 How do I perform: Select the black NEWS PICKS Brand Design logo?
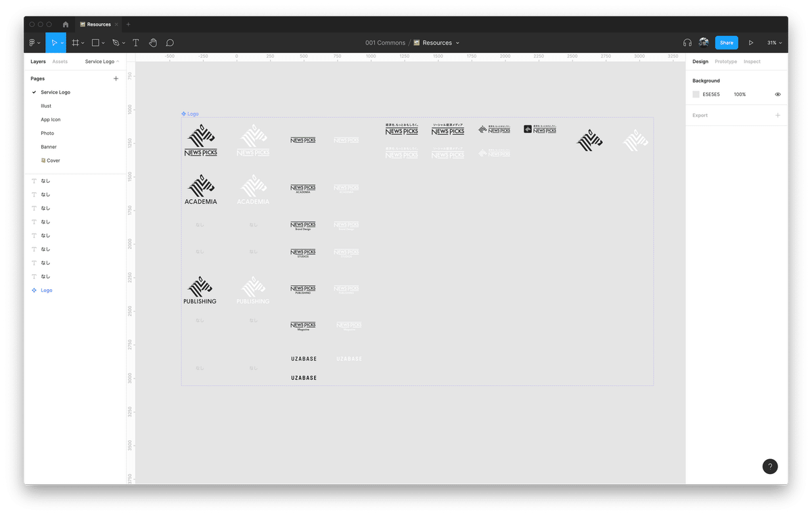click(303, 225)
